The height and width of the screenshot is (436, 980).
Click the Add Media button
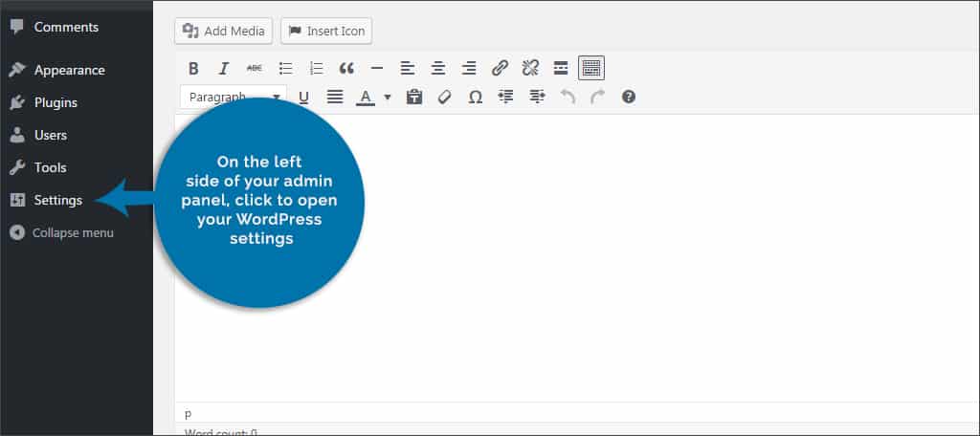(x=224, y=32)
